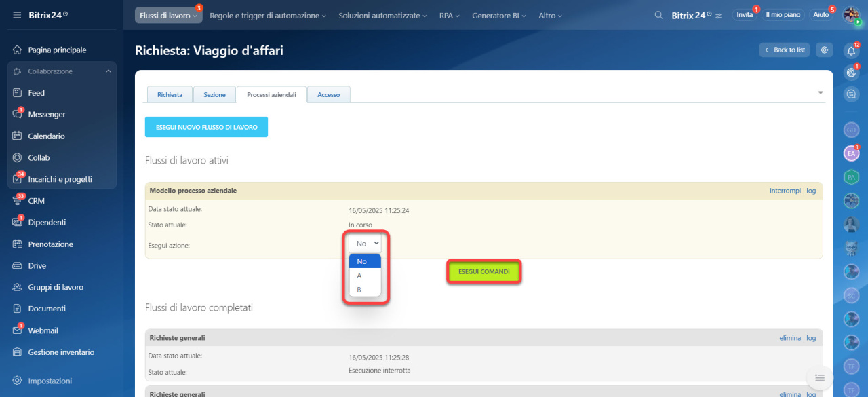This screenshot has width=868, height=397.
Task: Choose option A in the dropdown list
Action: point(365,276)
